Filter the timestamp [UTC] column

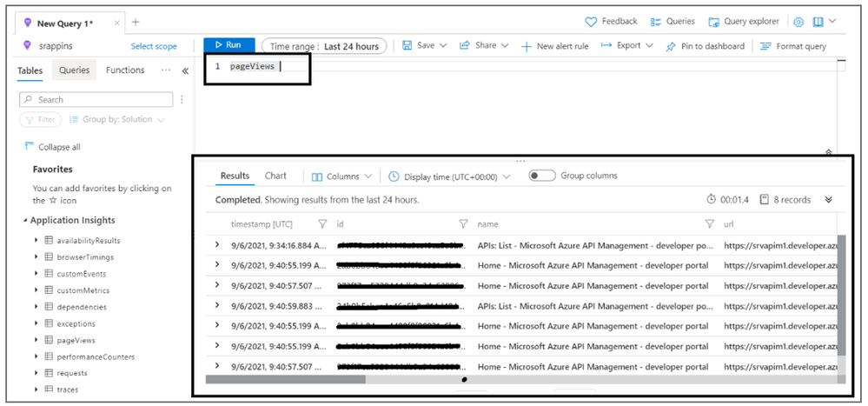pyautogui.click(x=322, y=224)
